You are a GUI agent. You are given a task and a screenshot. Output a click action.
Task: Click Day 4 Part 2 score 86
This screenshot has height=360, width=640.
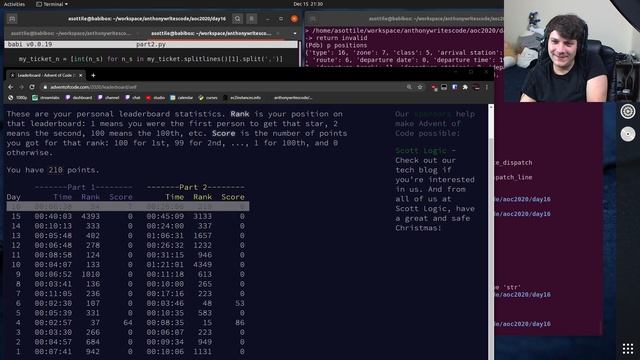[x=240, y=322]
